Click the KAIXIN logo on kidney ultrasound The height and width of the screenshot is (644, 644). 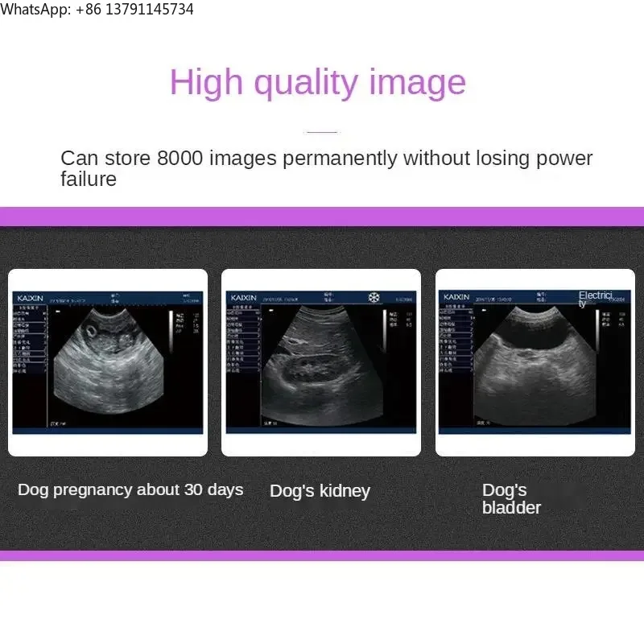click(x=244, y=297)
